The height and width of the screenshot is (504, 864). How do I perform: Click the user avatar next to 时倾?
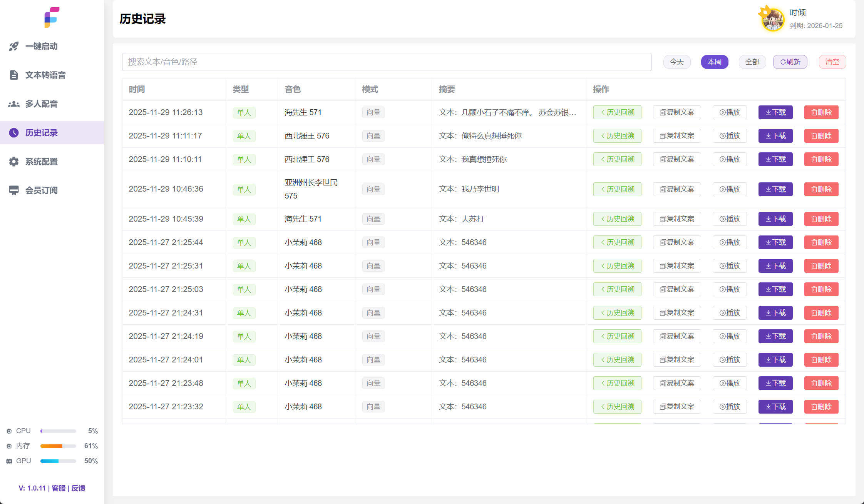pyautogui.click(x=772, y=19)
